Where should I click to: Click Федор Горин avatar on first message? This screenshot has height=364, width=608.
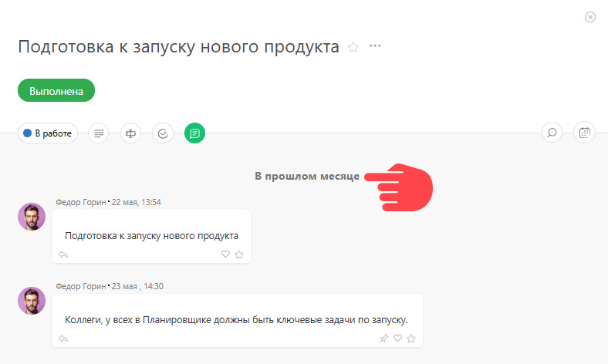pos(32,217)
